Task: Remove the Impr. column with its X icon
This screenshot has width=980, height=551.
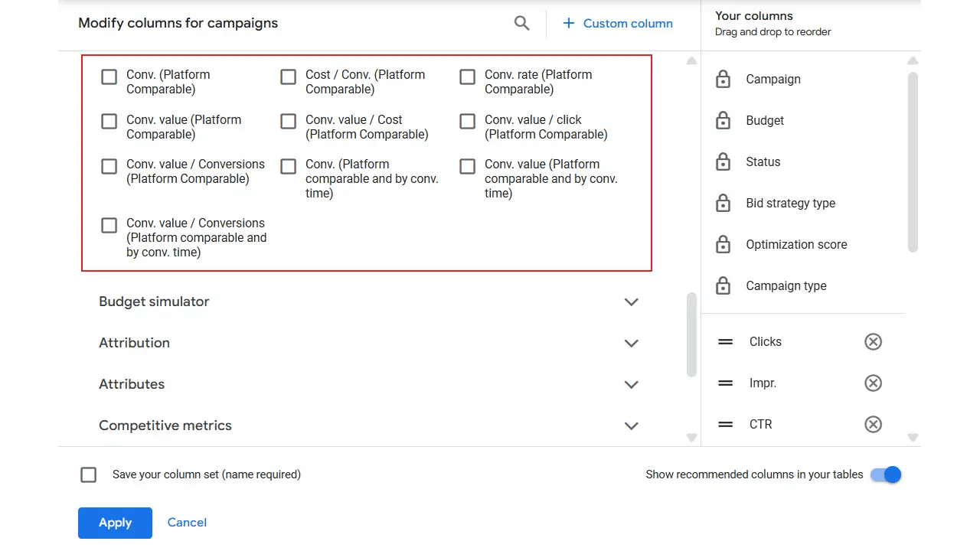Action: pyautogui.click(x=873, y=383)
